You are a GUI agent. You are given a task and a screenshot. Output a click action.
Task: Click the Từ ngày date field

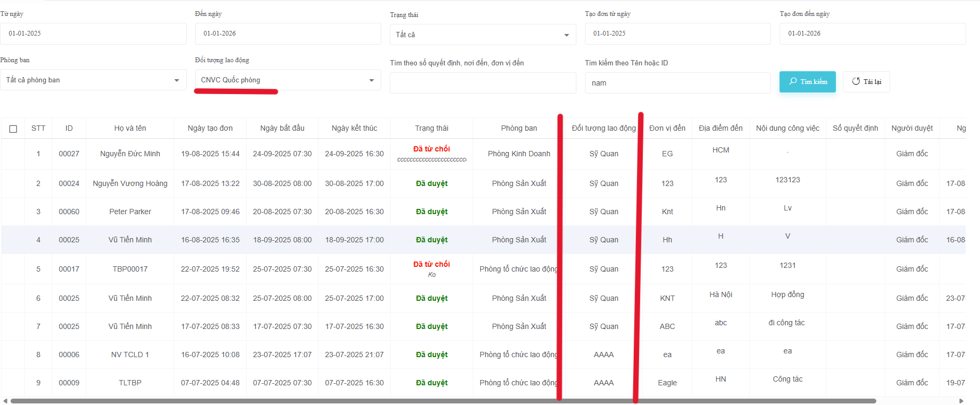93,33
